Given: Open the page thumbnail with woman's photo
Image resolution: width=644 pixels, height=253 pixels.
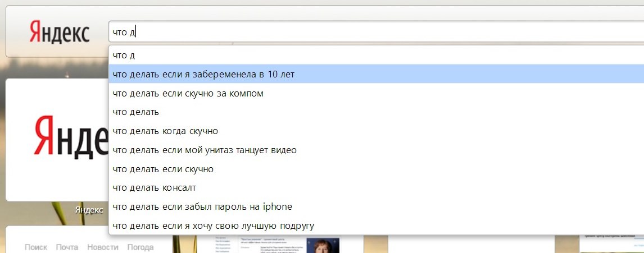Looking at the screenshot, I should 281,244.
